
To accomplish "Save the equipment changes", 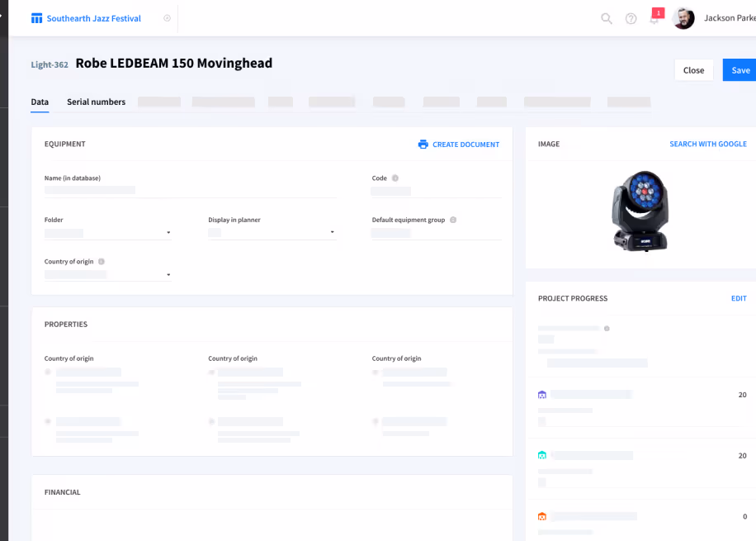I will click(x=739, y=70).
